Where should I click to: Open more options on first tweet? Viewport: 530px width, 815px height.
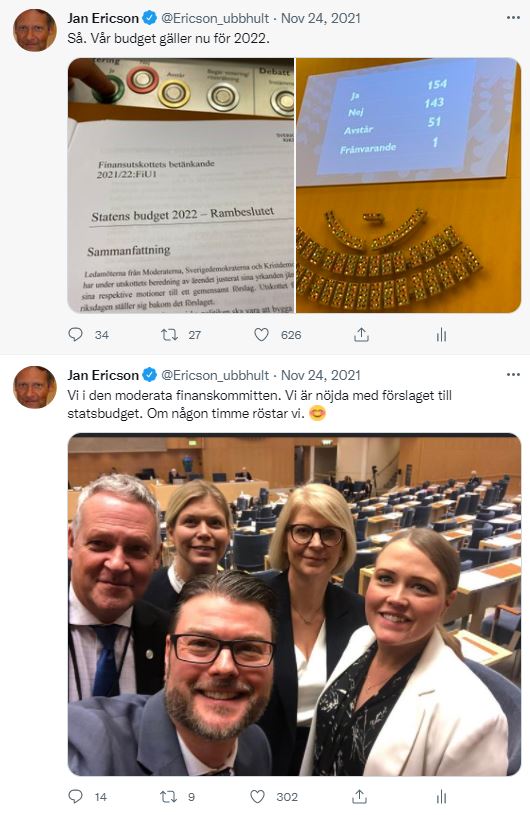tap(513, 18)
